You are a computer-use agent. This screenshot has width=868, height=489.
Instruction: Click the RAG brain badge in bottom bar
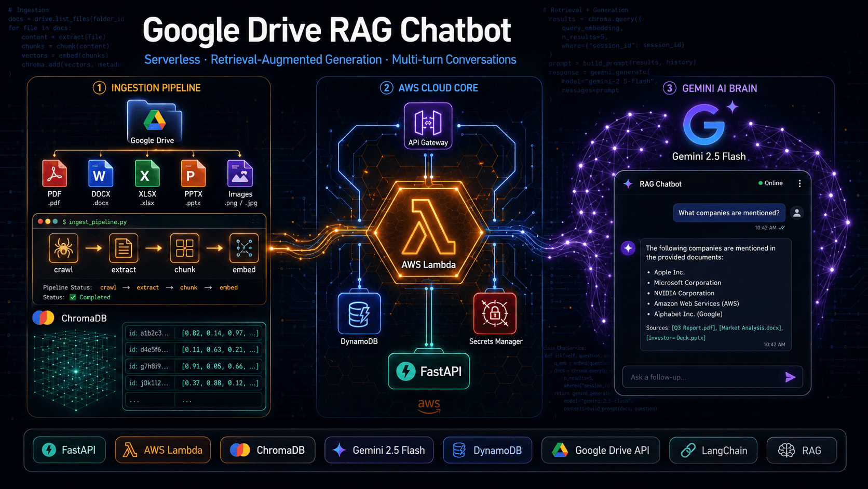[x=802, y=450]
